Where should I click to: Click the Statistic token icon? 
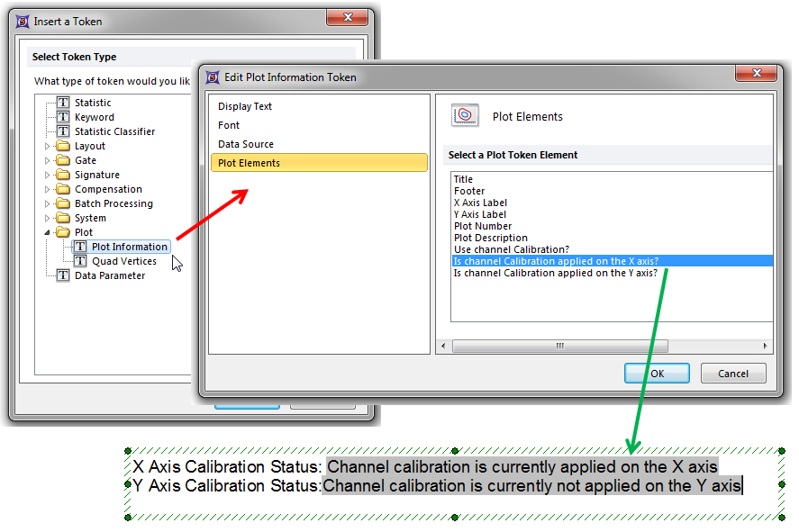[x=63, y=103]
